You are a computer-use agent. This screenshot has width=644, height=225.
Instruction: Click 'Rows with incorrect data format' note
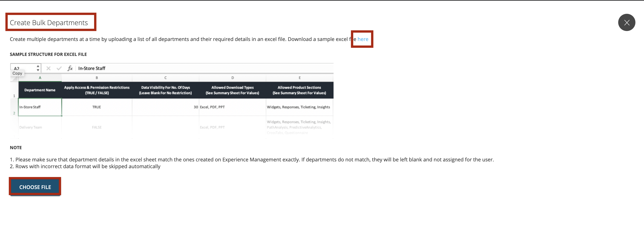click(85, 166)
